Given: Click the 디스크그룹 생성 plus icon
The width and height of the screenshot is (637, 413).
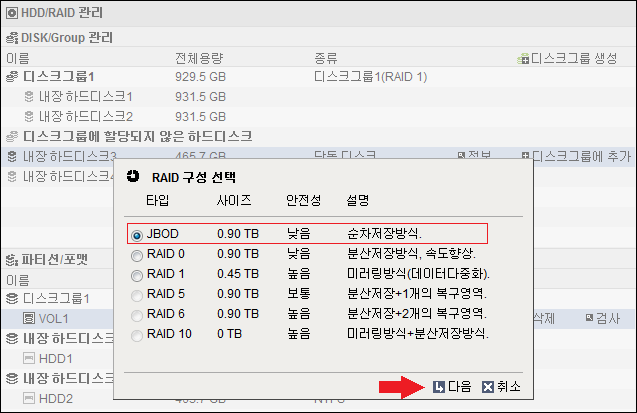Looking at the screenshot, I should pyautogui.click(x=523, y=59).
